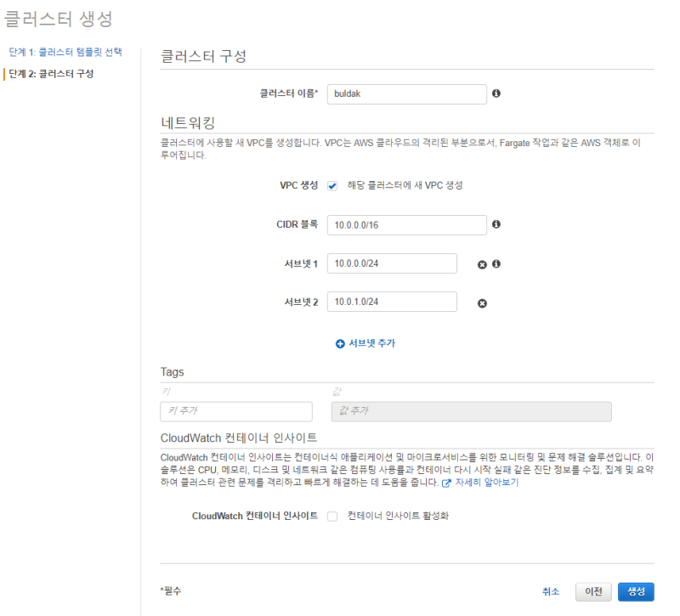
Task: Remove subnet 1 using its X icon
Action: tap(482, 264)
